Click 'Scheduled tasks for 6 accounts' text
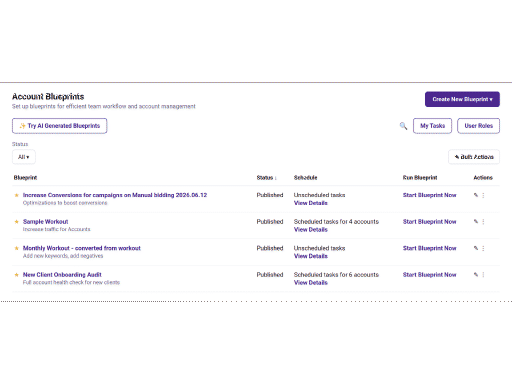This screenshot has height=384, width=512. 336,275
